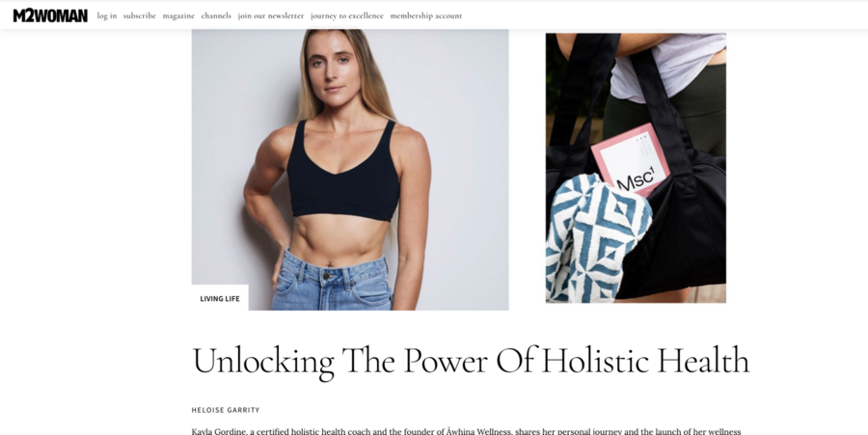Click the Unlocking The Power headline

(x=471, y=361)
